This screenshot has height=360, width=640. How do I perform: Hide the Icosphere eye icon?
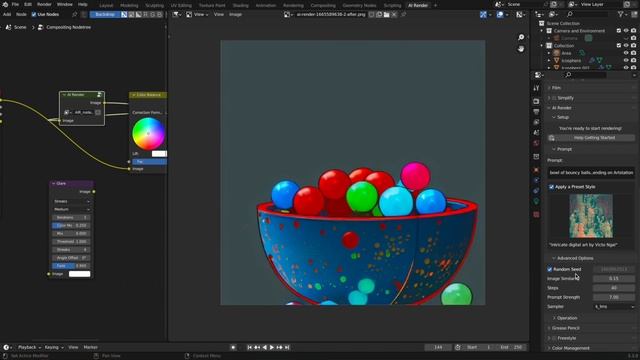point(626,60)
